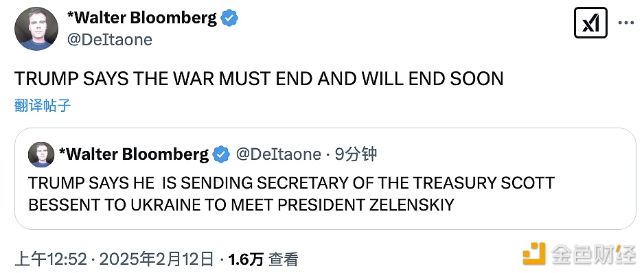Screen dimensions: 644x273
Task: Open the 上午12:52 post time link
Action: [51, 259]
